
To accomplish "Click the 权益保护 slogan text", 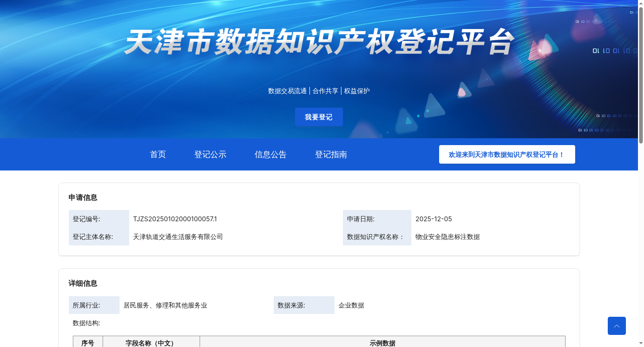I will pos(357,91).
